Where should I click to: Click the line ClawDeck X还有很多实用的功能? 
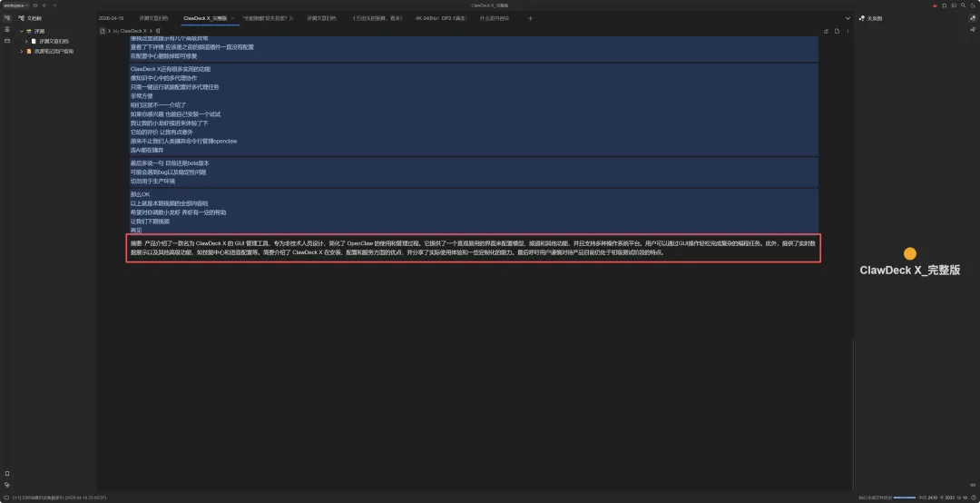coord(171,69)
